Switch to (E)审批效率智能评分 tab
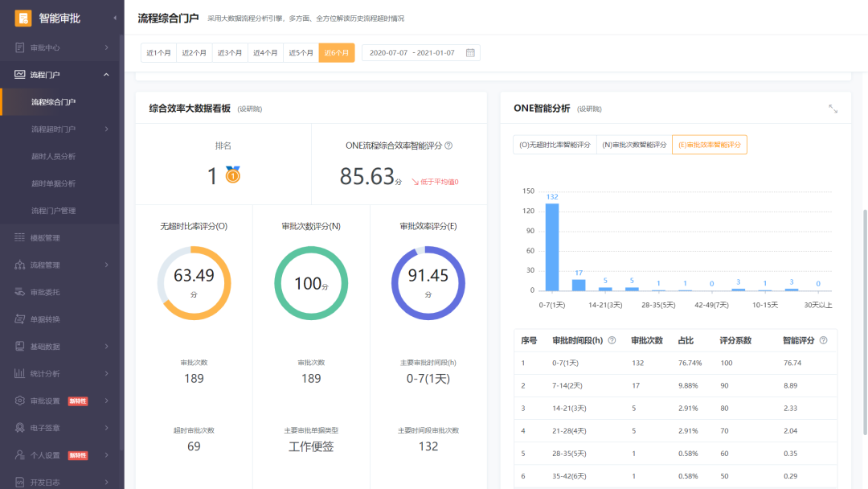 coord(710,145)
